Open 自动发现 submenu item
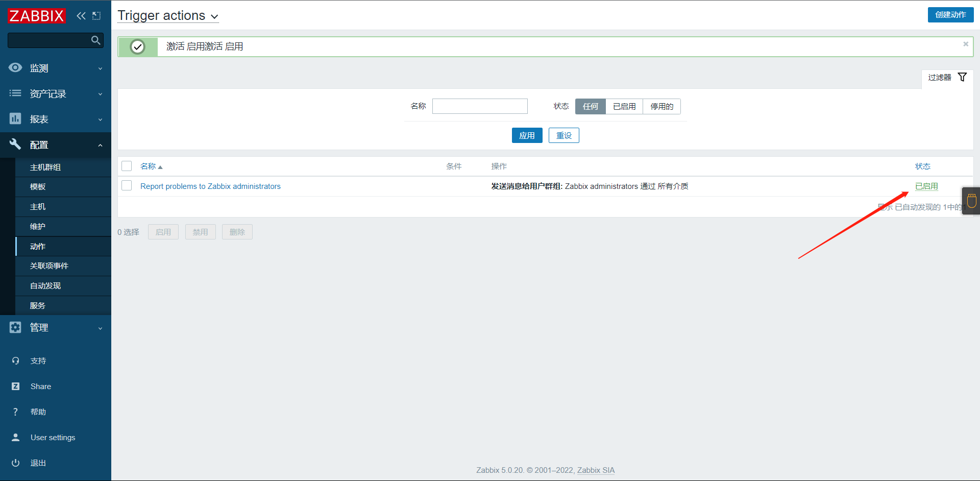Screen dimensions: 980x481 [x=45, y=286]
